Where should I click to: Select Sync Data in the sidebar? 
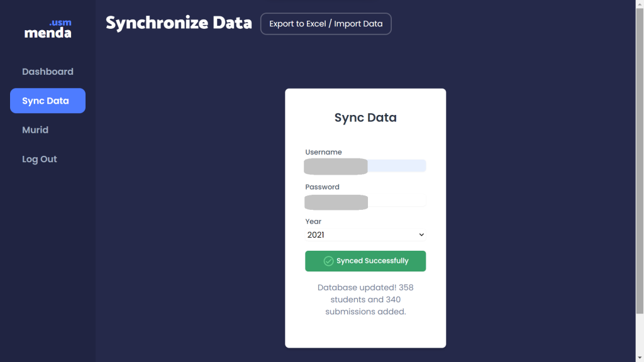48,101
